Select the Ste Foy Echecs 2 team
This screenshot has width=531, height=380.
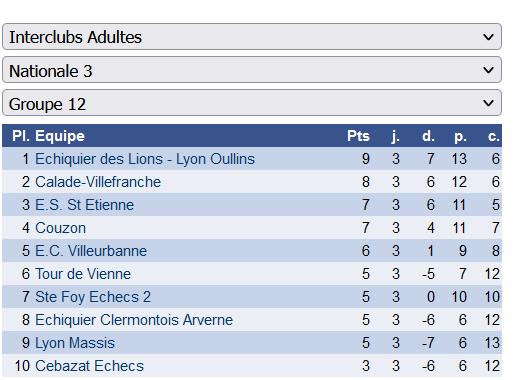(x=93, y=297)
